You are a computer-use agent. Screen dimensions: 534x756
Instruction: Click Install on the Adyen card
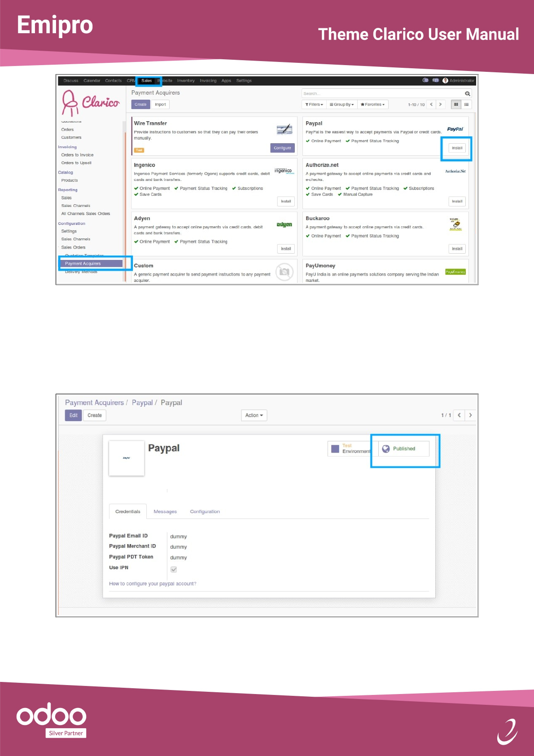click(x=286, y=249)
